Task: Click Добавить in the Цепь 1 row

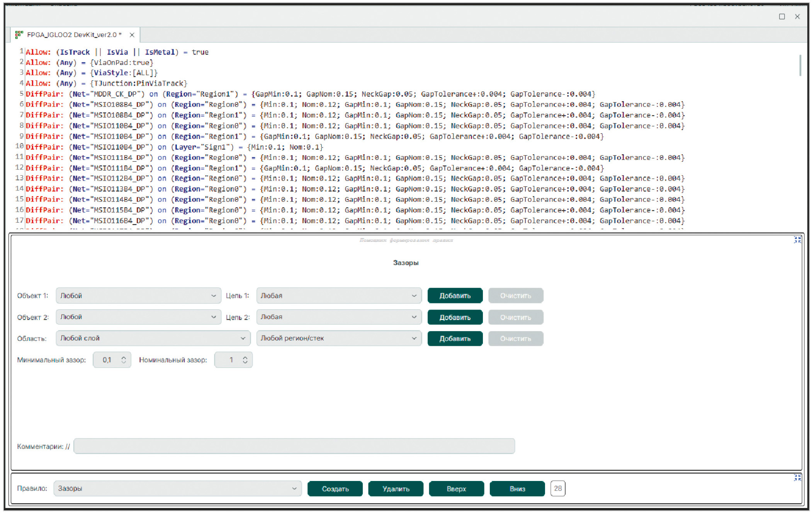Action: pyautogui.click(x=455, y=296)
